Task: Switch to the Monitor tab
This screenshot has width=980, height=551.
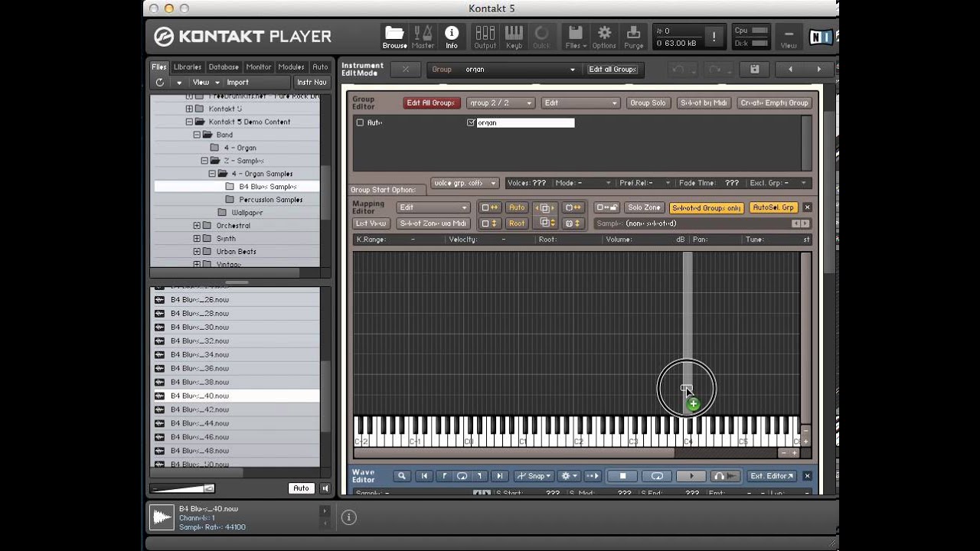Action: [258, 67]
